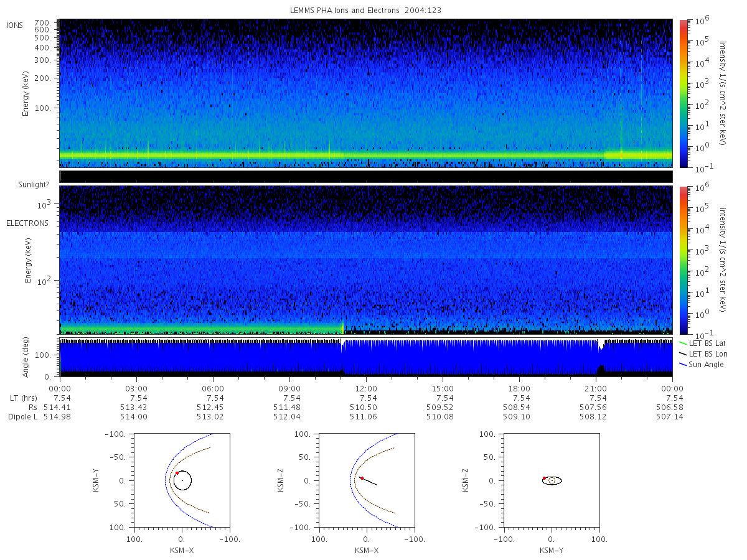The image size is (747, 560).
Task: Click the 18:00 time tick label
Action: pyautogui.click(x=519, y=388)
